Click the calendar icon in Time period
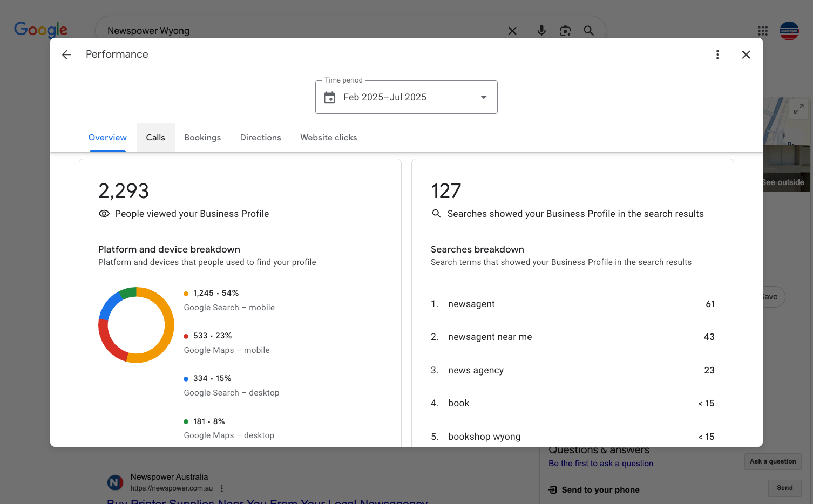Viewport: 813px width, 504px height. 329,97
